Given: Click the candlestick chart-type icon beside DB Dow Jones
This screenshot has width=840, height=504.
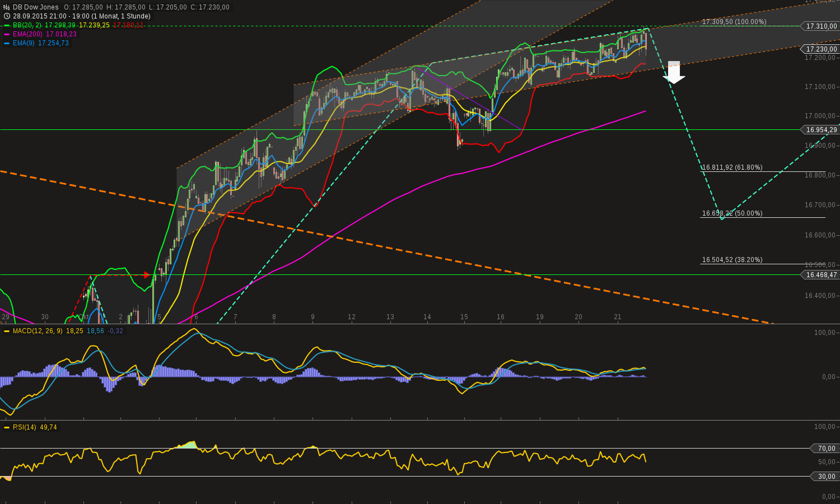Looking at the screenshot, I should [7, 7].
